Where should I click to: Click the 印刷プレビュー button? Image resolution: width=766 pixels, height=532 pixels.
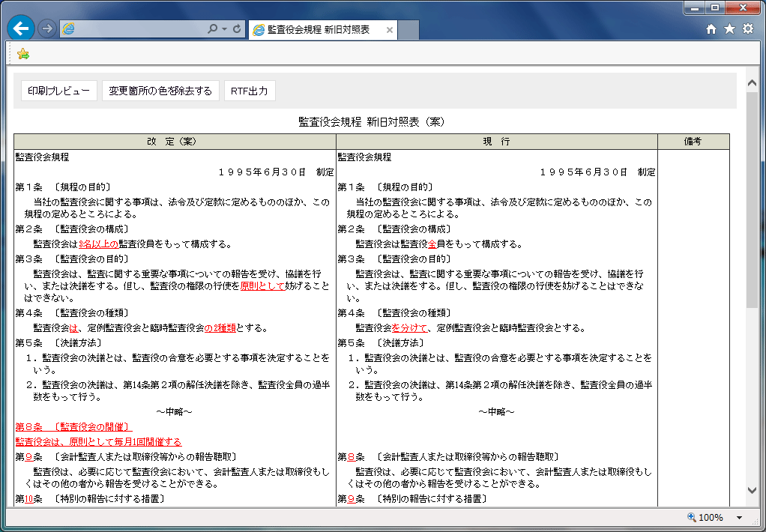(x=58, y=90)
